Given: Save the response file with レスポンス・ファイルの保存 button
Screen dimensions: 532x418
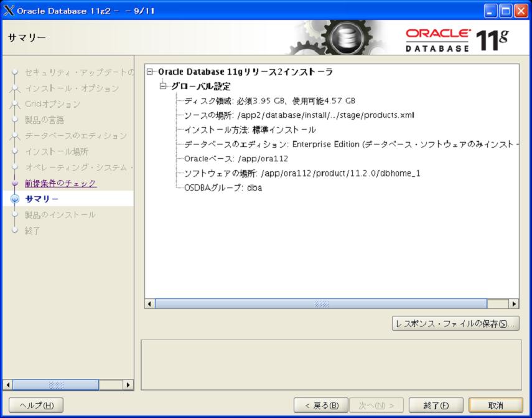Looking at the screenshot, I should click(x=455, y=323).
